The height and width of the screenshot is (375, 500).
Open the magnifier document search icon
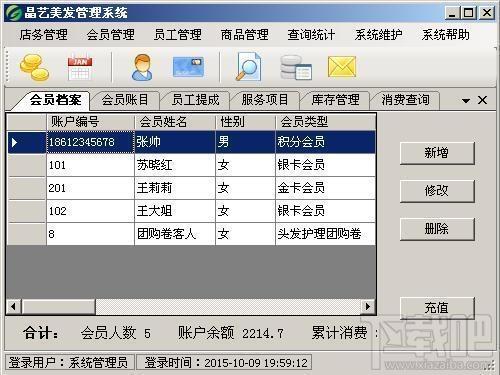(x=248, y=67)
